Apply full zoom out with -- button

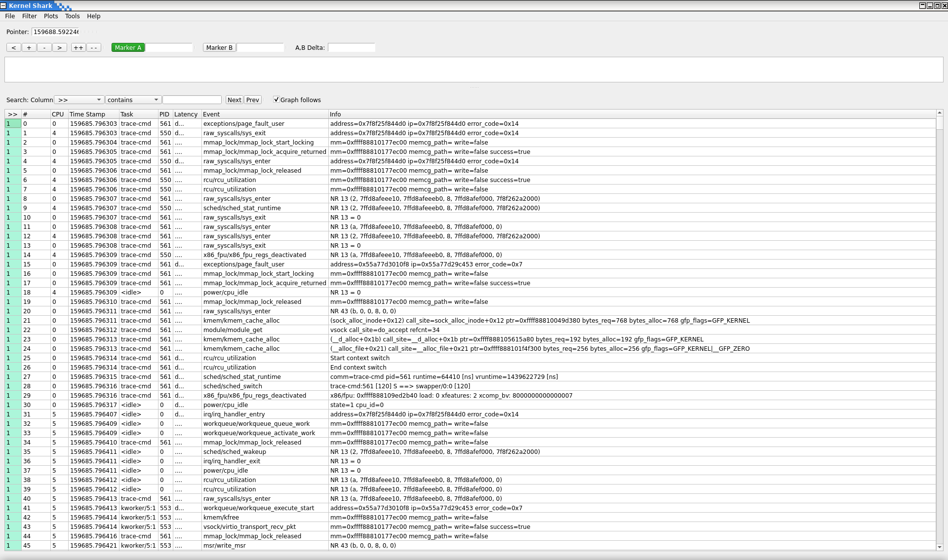coord(93,47)
